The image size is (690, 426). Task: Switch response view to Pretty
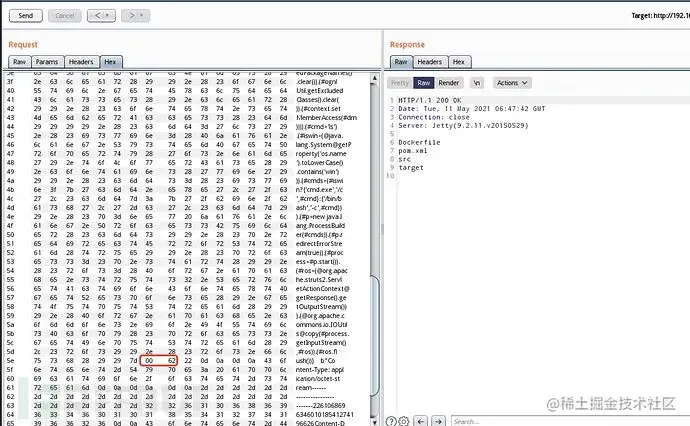pos(400,83)
